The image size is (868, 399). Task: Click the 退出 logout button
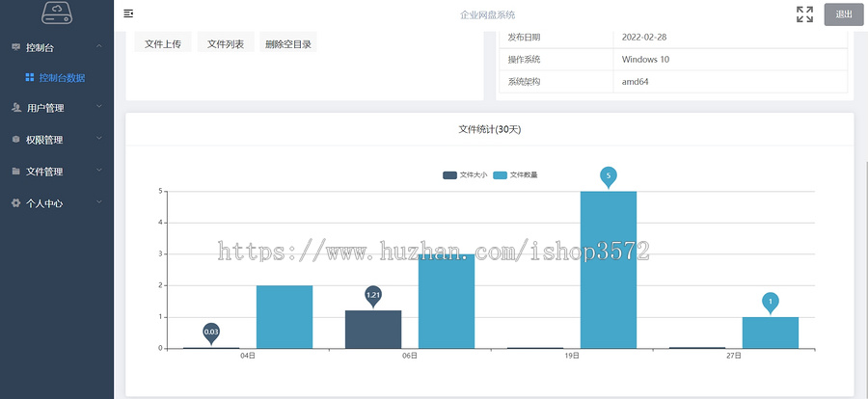(x=844, y=14)
